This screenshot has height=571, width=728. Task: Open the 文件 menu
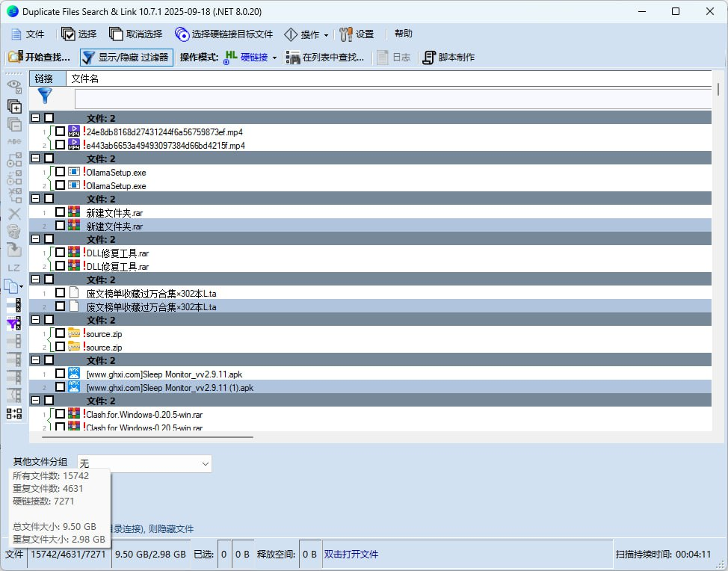pyautogui.click(x=28, y=34)
